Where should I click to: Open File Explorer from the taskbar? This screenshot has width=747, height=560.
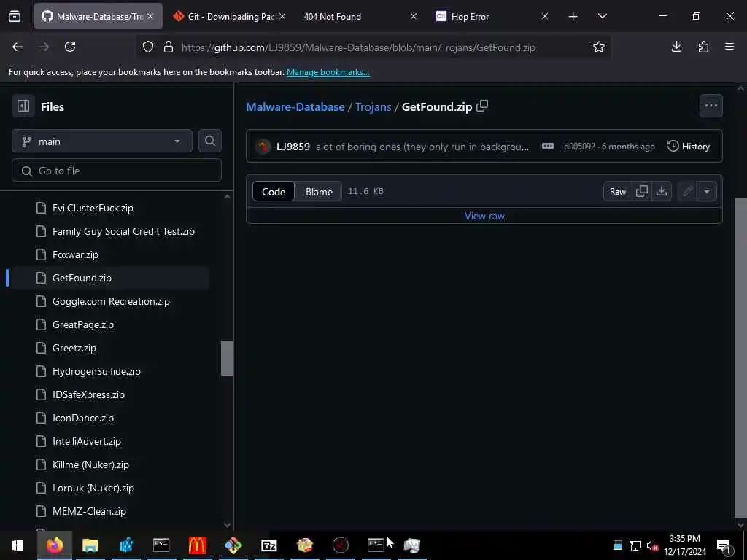pos(90,545)
